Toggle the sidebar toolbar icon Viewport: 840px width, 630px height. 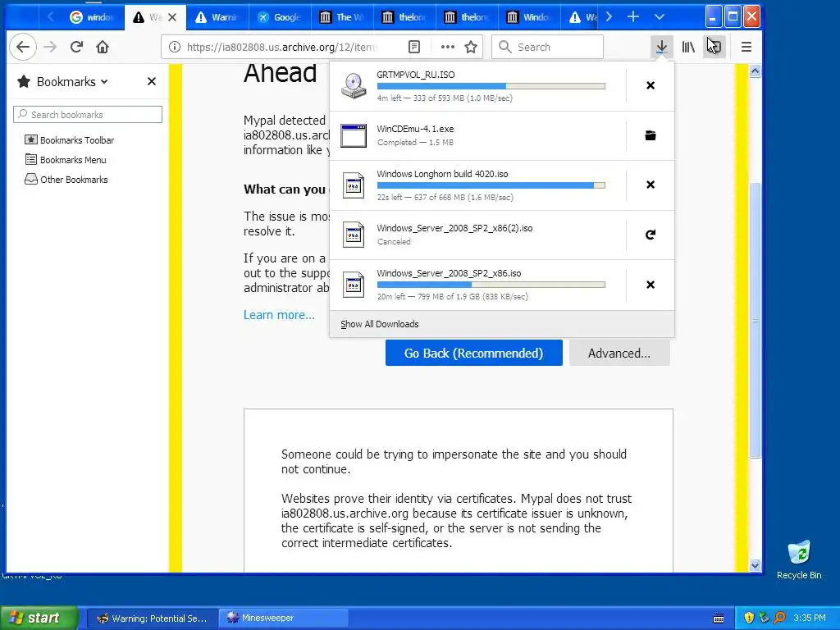[714, 47]
